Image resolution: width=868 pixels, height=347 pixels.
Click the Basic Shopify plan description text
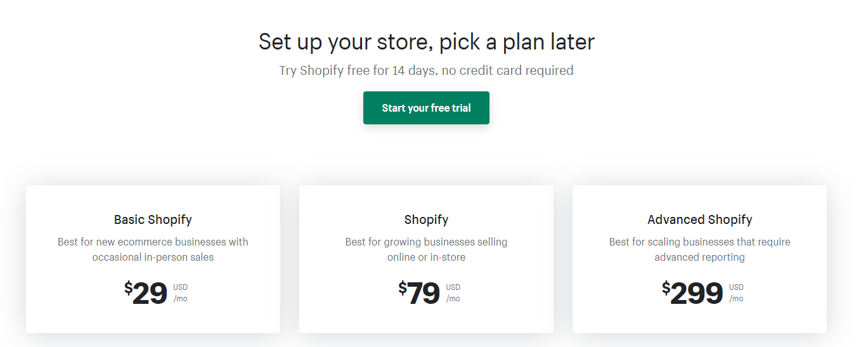pyautogui.click(x=153, y=249)
